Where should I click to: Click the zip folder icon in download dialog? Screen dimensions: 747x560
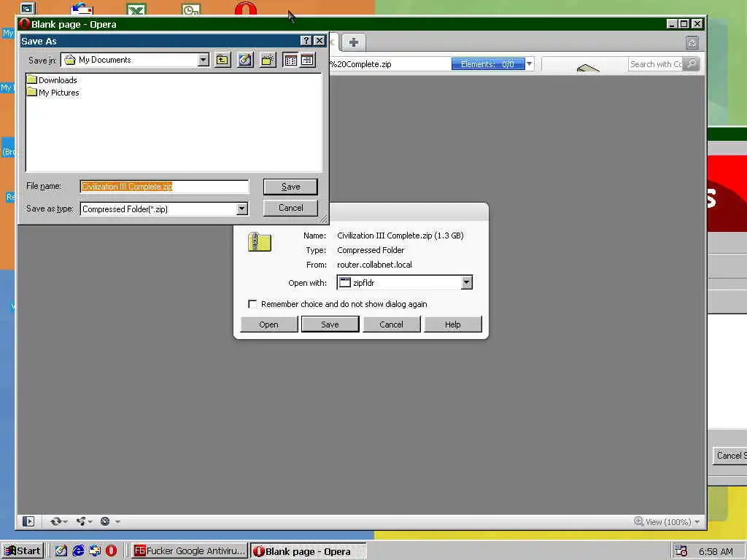pos(259,242)
